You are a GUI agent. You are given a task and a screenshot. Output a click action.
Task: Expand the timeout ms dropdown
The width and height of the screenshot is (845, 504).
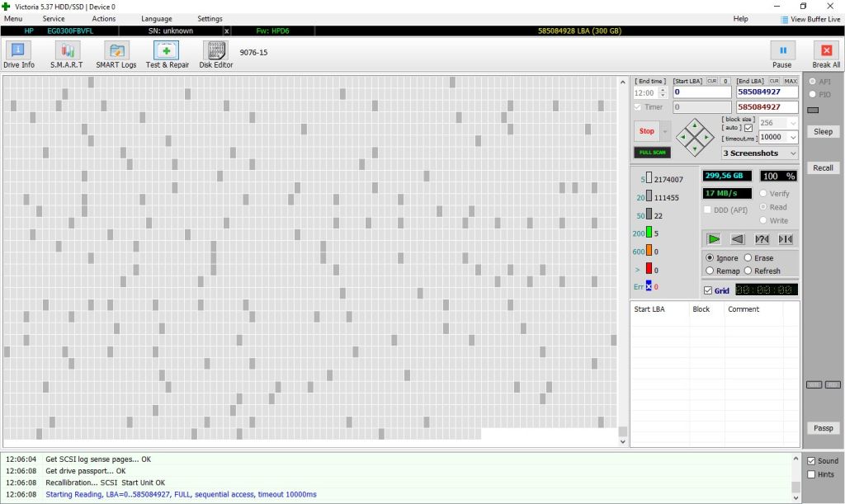pyautogui.click(x=793, y=137)
